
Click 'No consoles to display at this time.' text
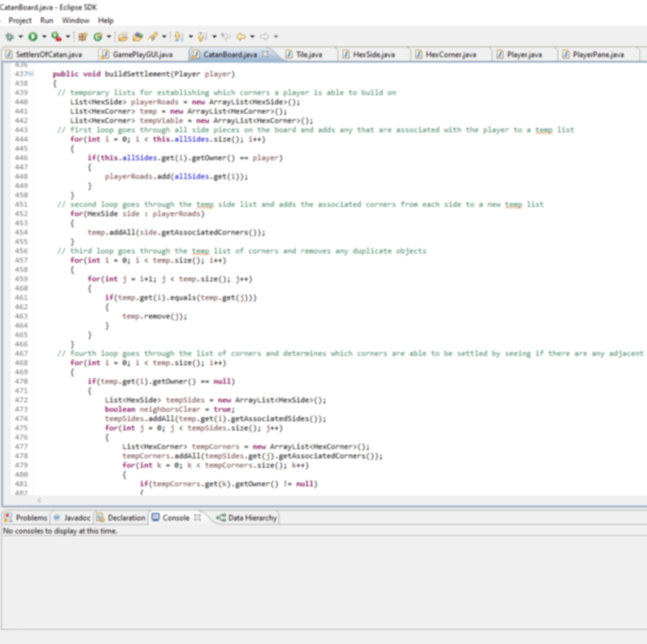click(60, 531)
